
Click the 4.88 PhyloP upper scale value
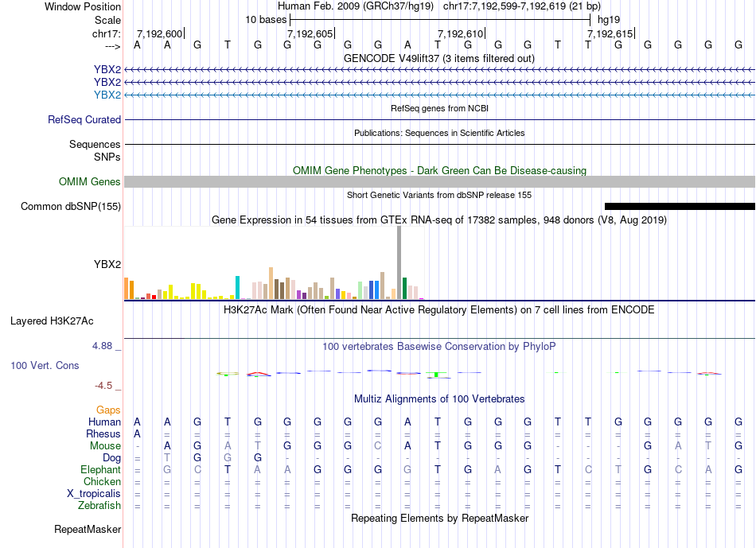102,346
